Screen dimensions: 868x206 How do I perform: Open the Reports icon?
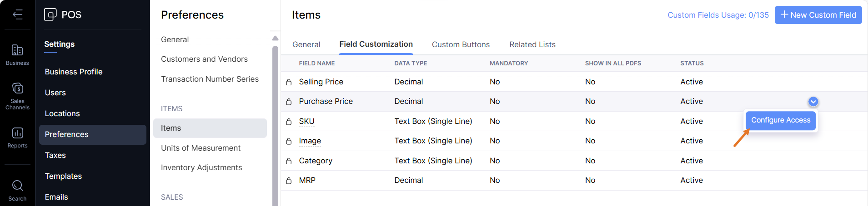pyautogui.click(x=17, y=133)
